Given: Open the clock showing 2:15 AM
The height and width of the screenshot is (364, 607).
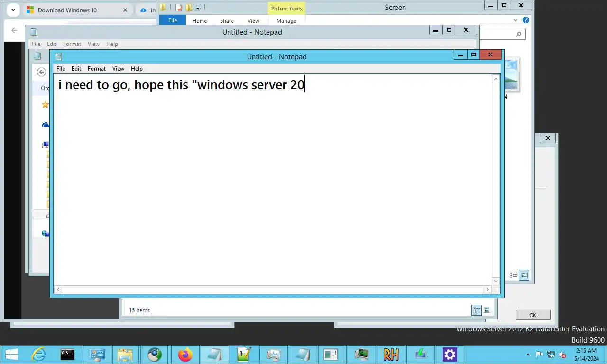Looking at the screenshot, I should (x=586, y=355).
